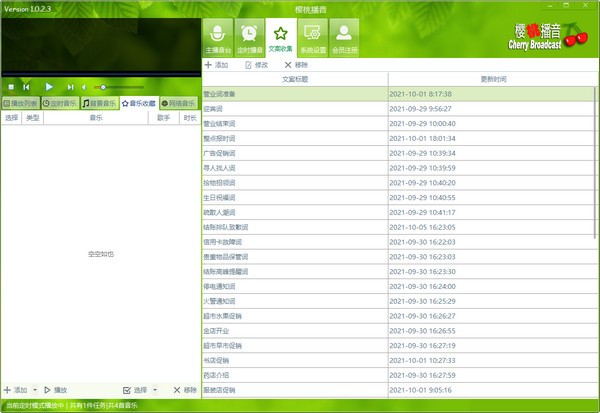Click the 时长 column header
600x413 pixels.
(x=190, y=118)
